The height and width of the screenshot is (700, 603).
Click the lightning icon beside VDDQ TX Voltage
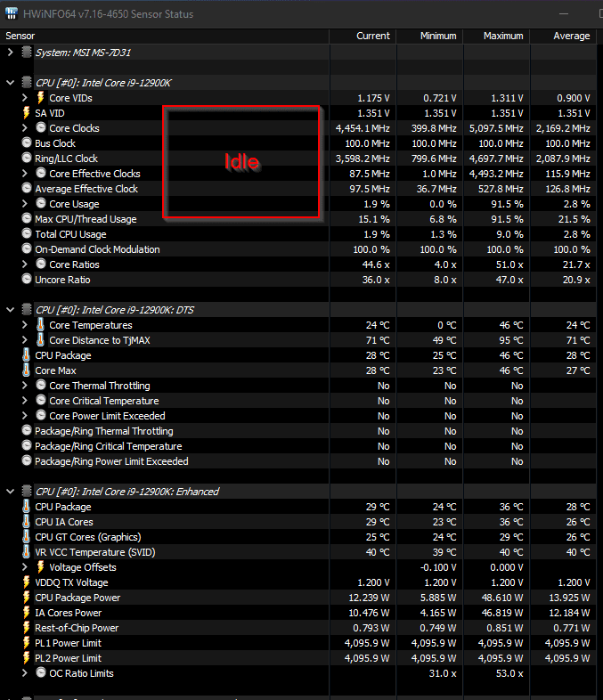pos(27,582)
